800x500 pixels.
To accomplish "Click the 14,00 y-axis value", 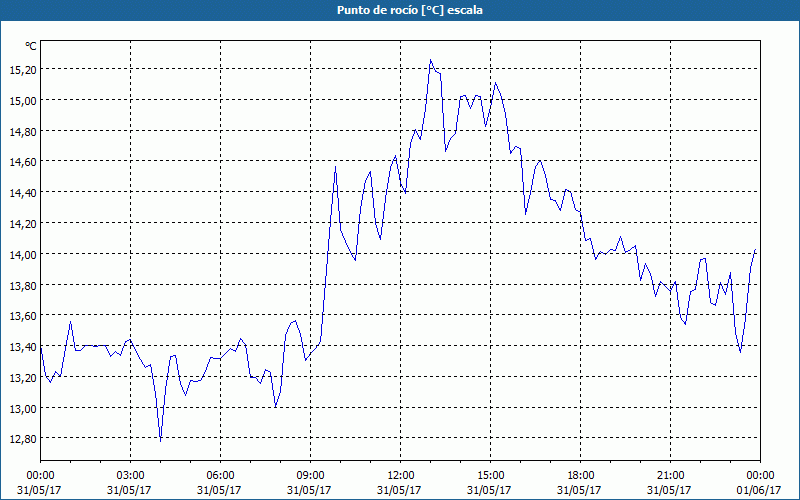I will (x=23, y=254).
